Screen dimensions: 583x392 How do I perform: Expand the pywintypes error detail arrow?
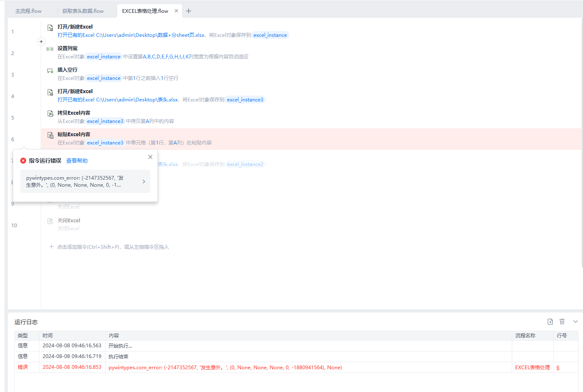pos(144,181)
